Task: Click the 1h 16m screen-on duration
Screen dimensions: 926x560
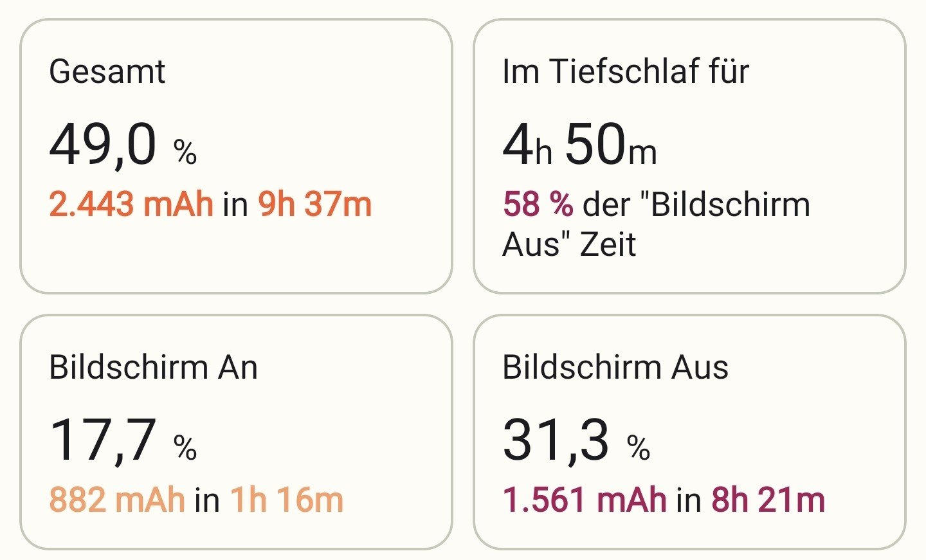Action: 287,500
